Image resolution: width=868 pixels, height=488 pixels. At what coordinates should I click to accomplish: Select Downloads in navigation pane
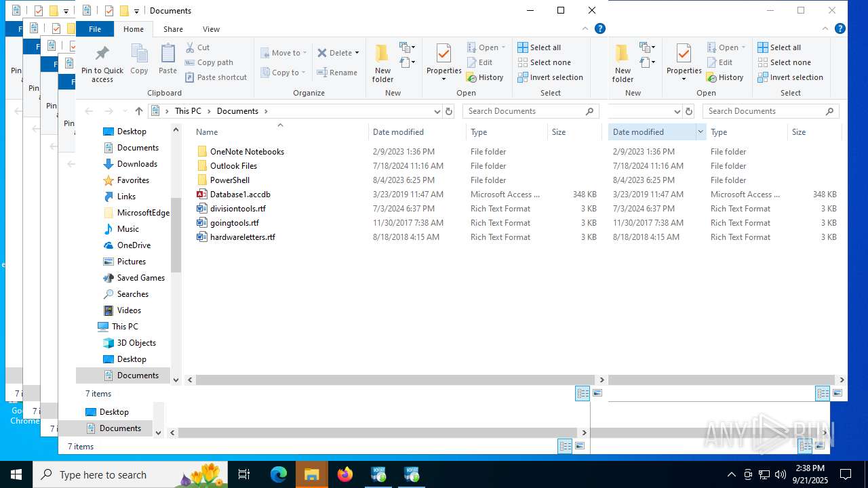(130, 164)
